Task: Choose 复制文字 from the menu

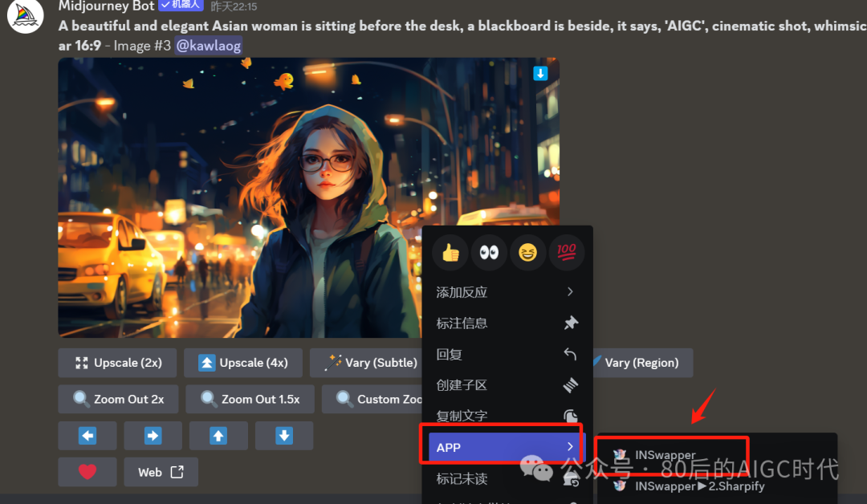Action: pyautogui.click(x=506, y=416)
